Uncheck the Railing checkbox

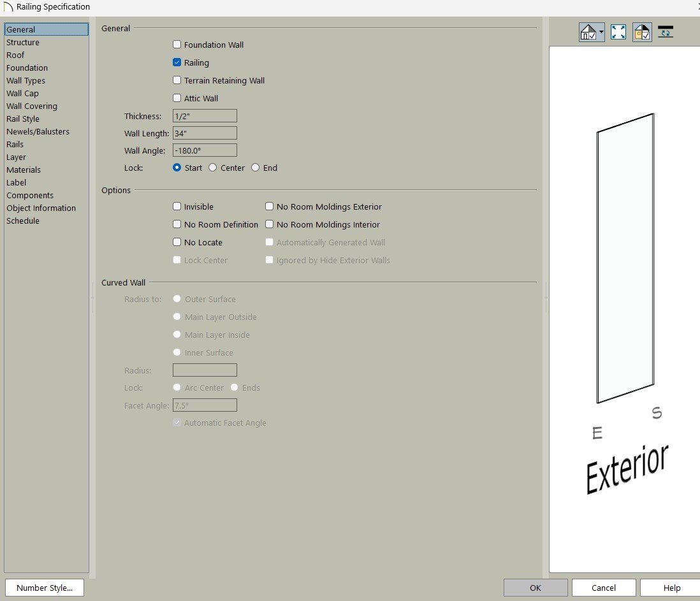tap(177, 62)
